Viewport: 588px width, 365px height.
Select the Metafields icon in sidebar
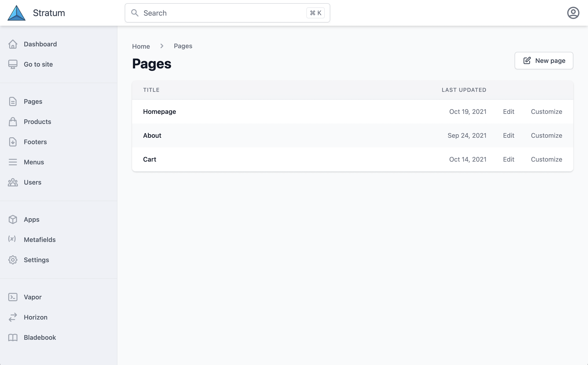pyautogui.click(x=12, y=239)
